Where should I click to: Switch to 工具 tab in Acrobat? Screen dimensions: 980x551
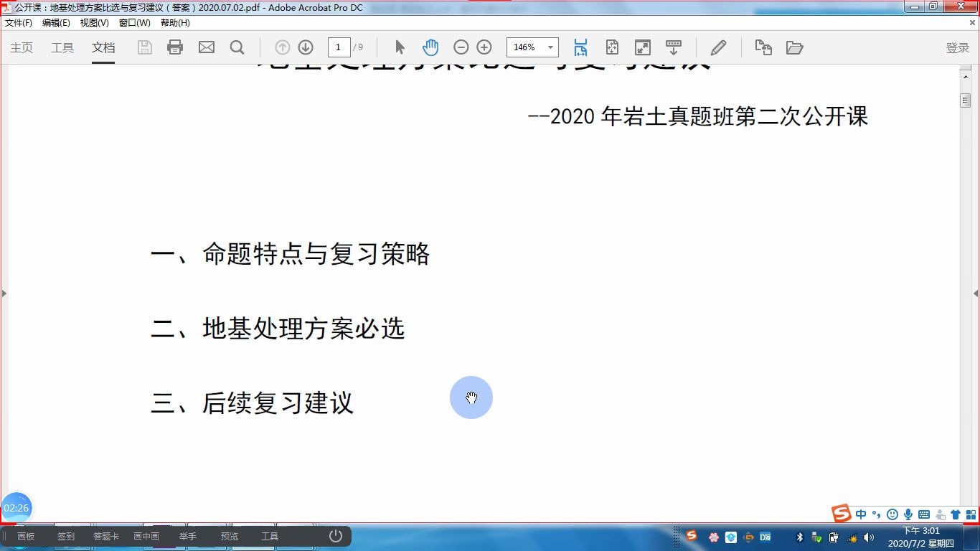(x=62, y=47)
